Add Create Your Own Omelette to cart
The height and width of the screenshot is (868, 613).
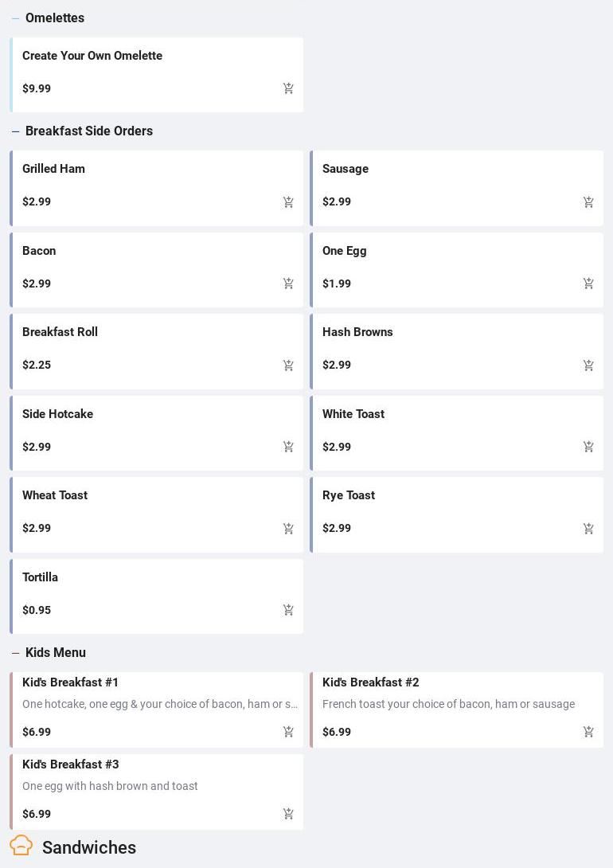pyautogui.click(x=288, y=88)
